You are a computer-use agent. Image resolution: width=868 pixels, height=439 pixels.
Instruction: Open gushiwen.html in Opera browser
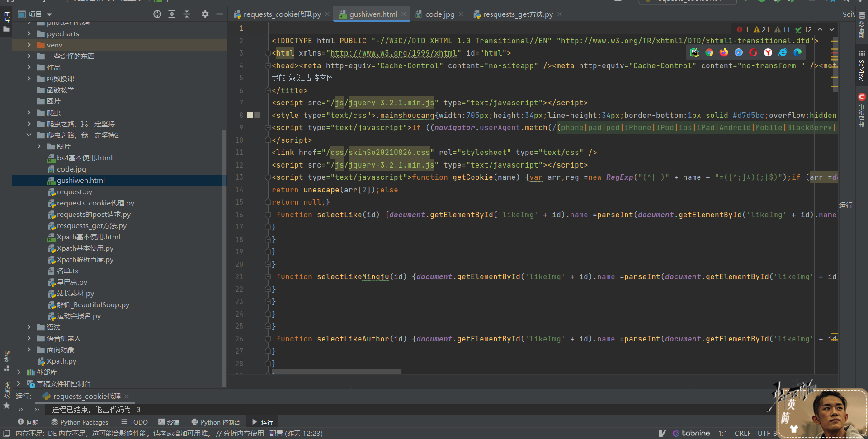[753, 52]
